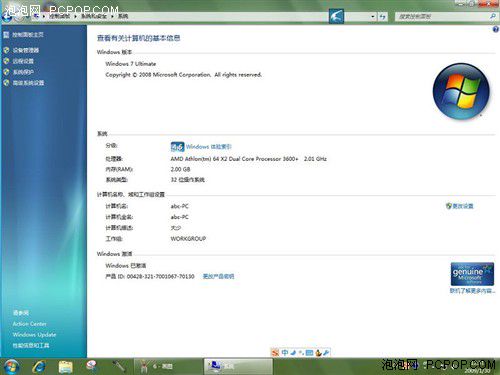Screen dimensions: 500x375
Task: Open 性能信息和工具 sidebar link
Action: tap(31, 346)
